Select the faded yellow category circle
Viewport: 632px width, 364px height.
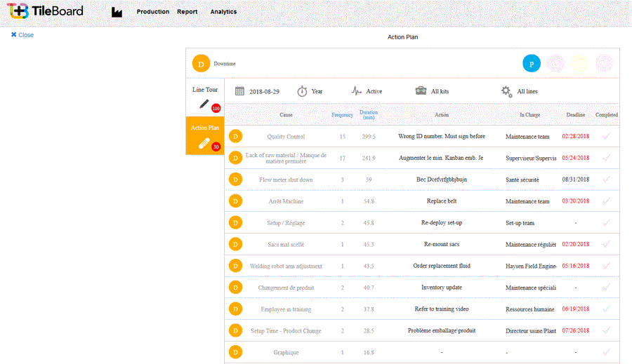click(580, 64)
